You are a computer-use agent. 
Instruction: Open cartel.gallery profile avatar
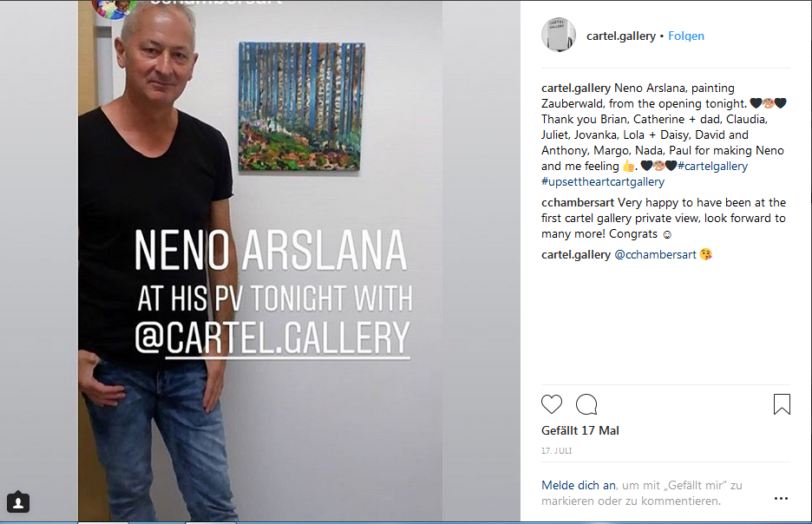click(x=559, y=36)
